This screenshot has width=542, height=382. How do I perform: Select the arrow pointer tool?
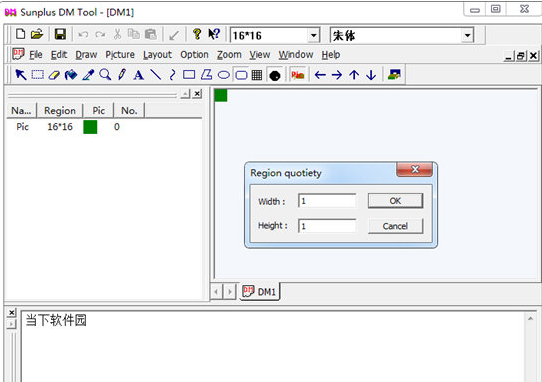click(21, 74)
